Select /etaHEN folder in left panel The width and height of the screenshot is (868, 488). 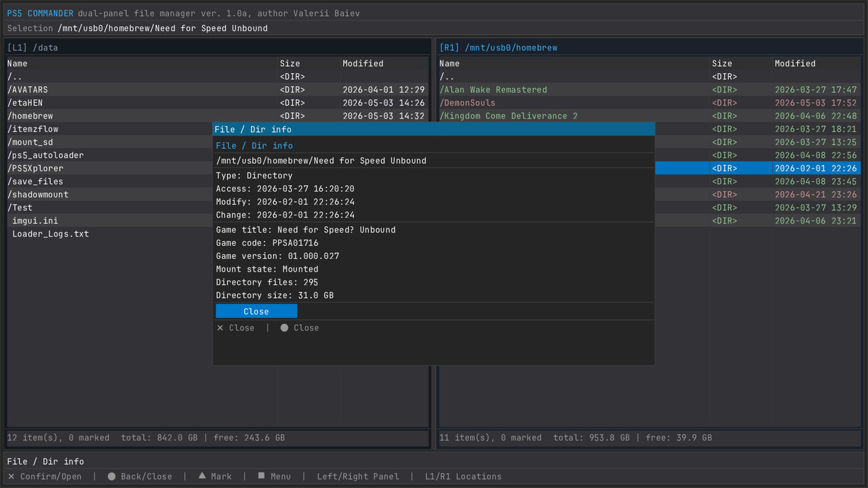click(217, 103)
